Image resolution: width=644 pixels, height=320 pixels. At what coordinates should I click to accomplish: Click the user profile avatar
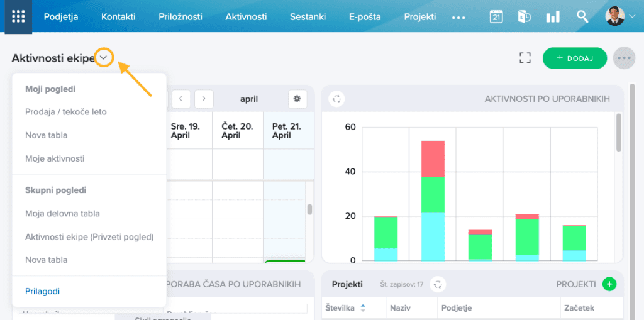click(x=615, y=16)
